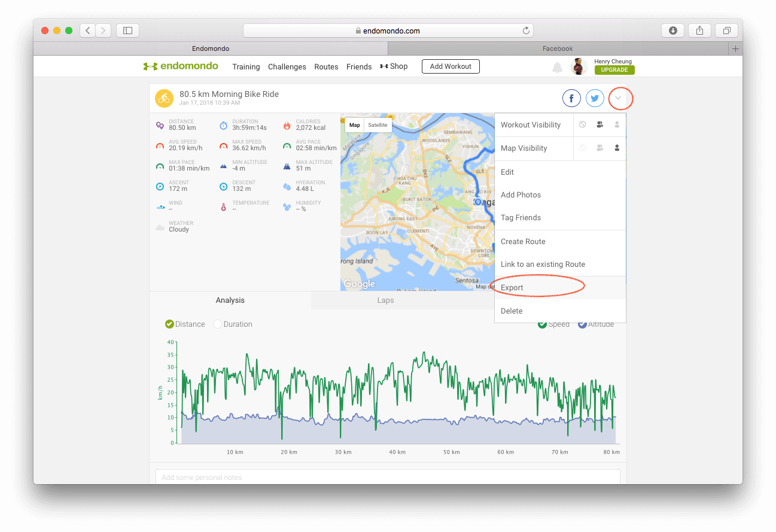
Task: Open Henry Cheung profile avatar
Action: coord(579,66)
